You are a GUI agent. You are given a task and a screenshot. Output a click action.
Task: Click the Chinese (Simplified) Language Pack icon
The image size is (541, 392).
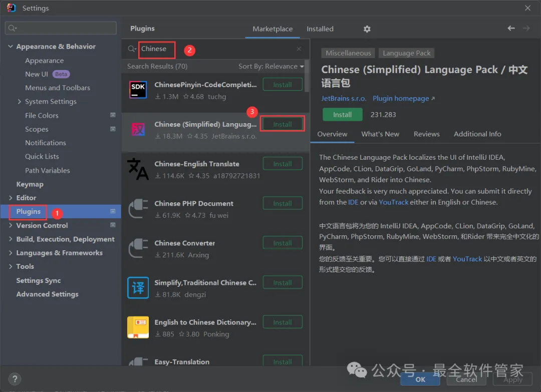tap(138, 130)
